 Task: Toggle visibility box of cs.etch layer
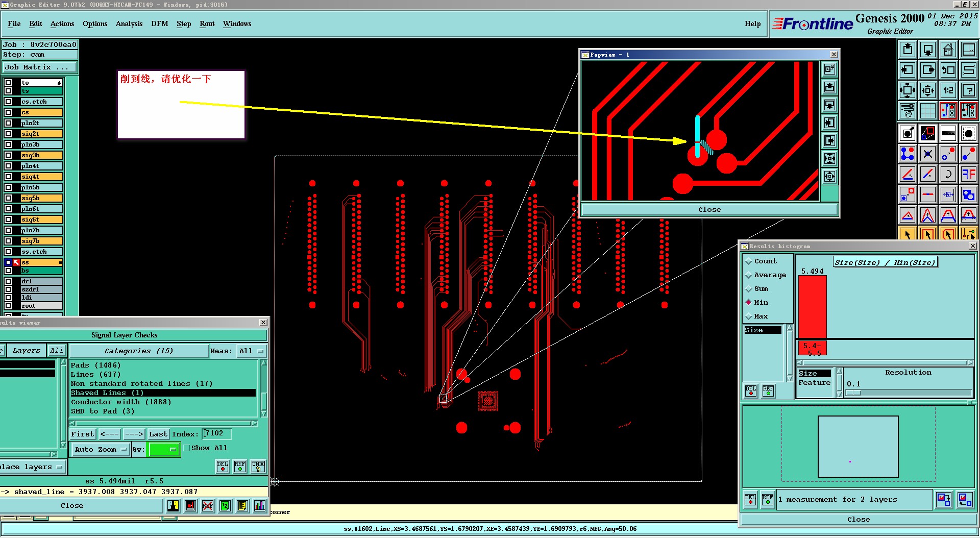(8, 102)
